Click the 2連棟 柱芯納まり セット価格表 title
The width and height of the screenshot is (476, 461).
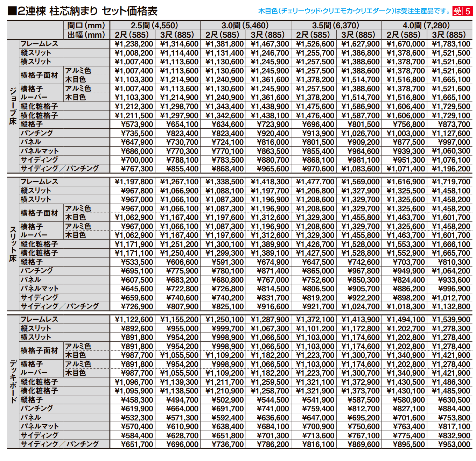87,11
